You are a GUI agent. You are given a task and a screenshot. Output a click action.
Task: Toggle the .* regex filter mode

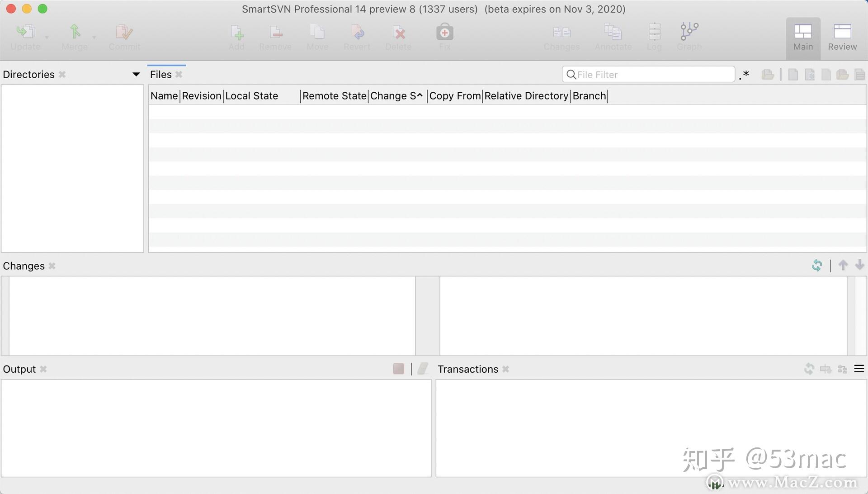tap(745, 74)
